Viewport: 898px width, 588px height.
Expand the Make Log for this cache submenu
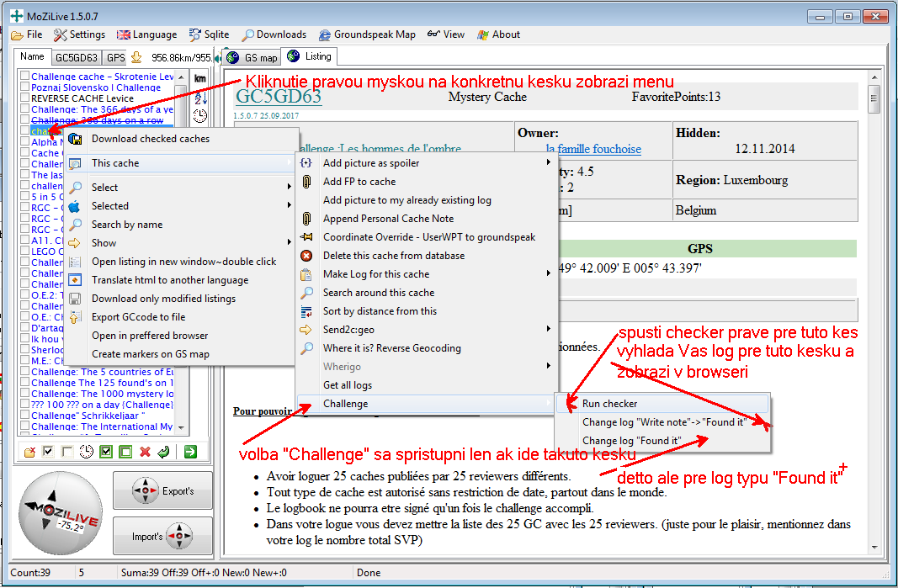[548, 273]
